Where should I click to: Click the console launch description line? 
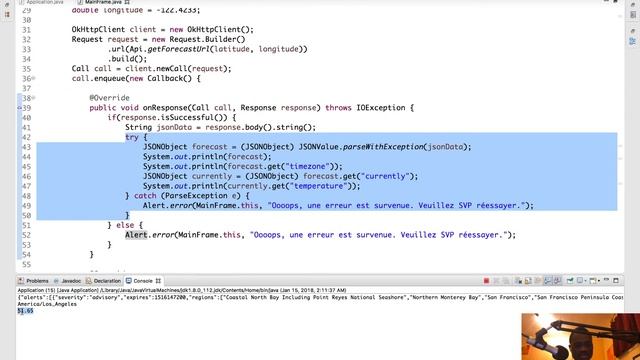pyautogui.click(x=182, y=290)
